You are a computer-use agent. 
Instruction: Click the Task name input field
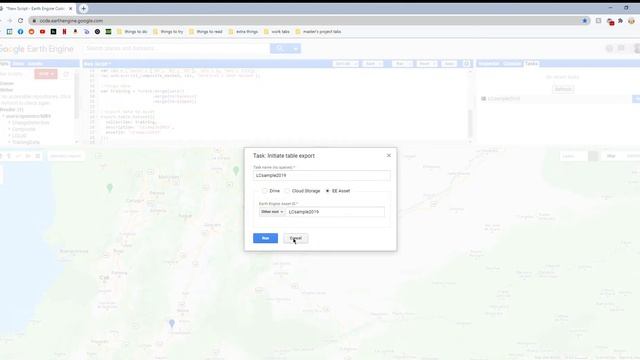point(322,176)
